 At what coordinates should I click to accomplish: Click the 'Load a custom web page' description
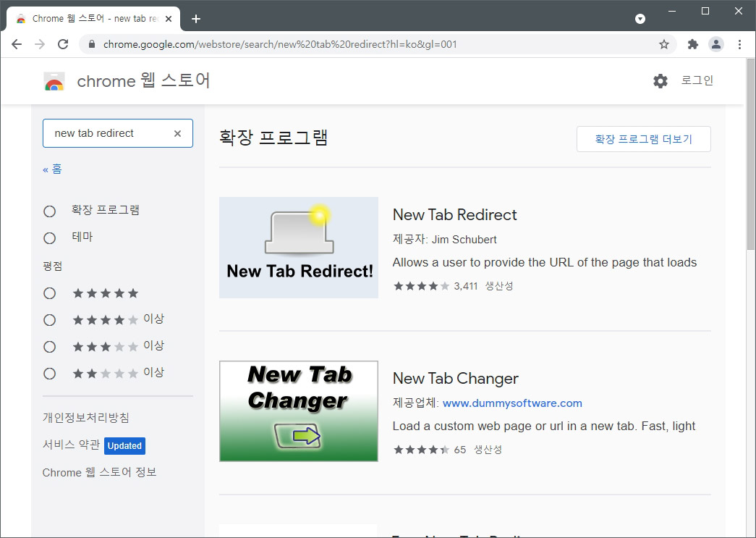544,426
